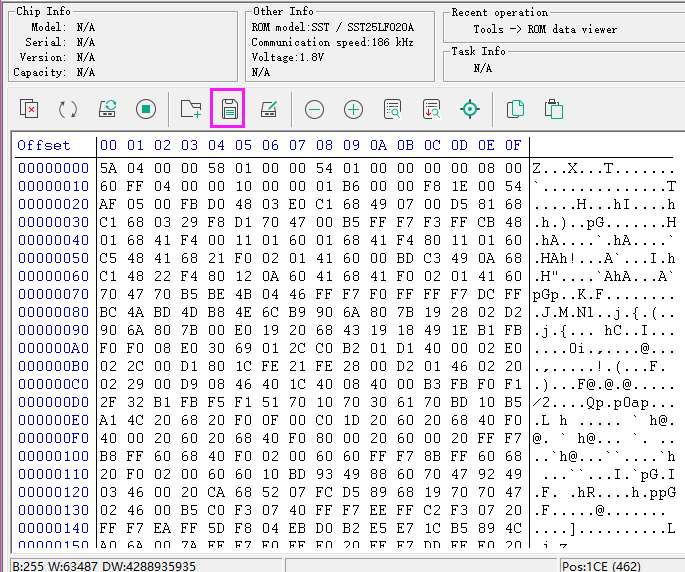Open file with the folder plus icon
685x572 pixels.
191,109
